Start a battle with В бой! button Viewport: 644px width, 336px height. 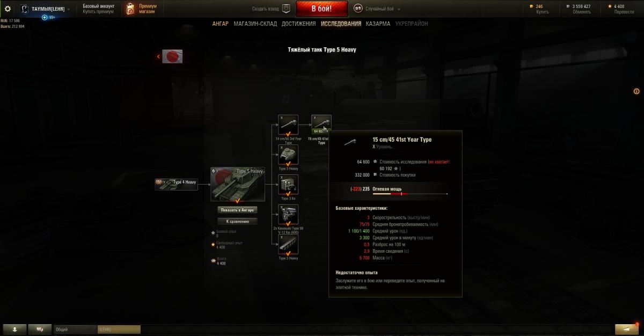pyautogui.click(x=321, y=9)
